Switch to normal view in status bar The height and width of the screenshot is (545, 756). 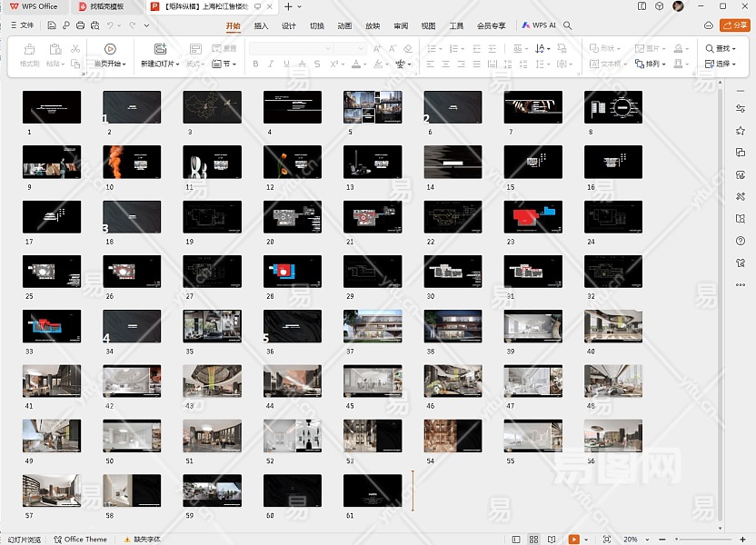click(516, 539)
